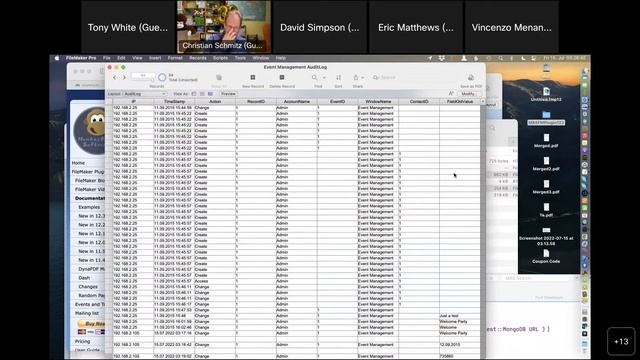
Task: Open the File menu
Action: 107,58
